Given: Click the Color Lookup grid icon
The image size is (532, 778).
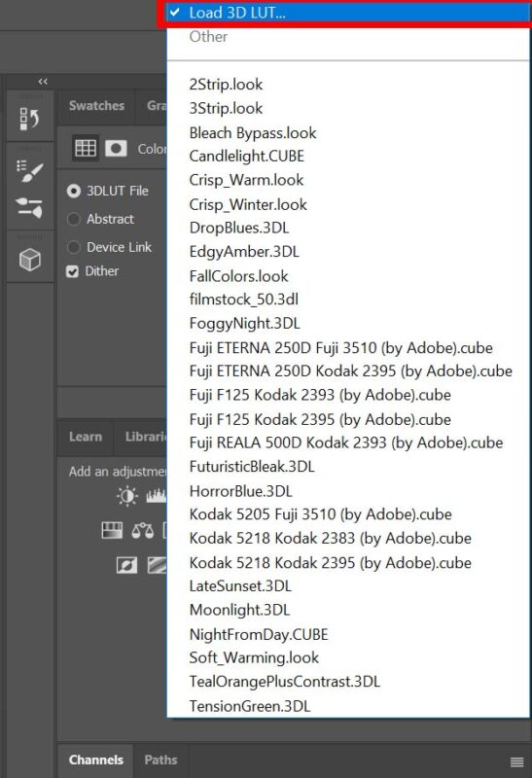Looking at the screenshot, I should click(x=86, y=148).
